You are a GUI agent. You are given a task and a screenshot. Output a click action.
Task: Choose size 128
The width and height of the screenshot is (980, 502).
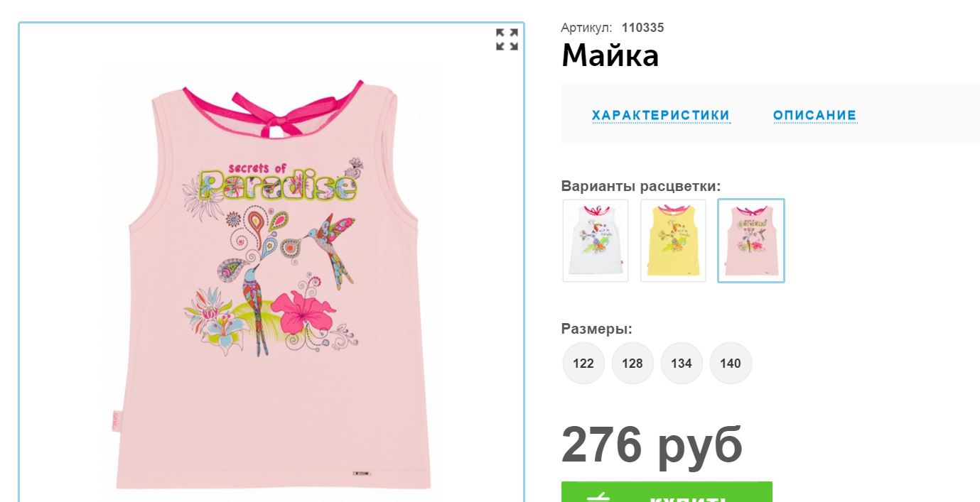(632, 363)
